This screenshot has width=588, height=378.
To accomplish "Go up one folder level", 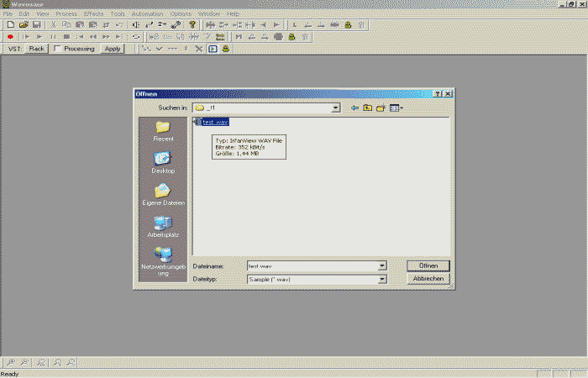I will point(367,108).
